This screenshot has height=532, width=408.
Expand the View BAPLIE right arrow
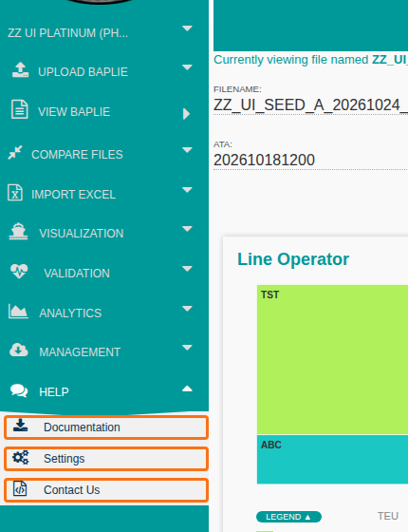pyautogui.click(x=186, y=114)
